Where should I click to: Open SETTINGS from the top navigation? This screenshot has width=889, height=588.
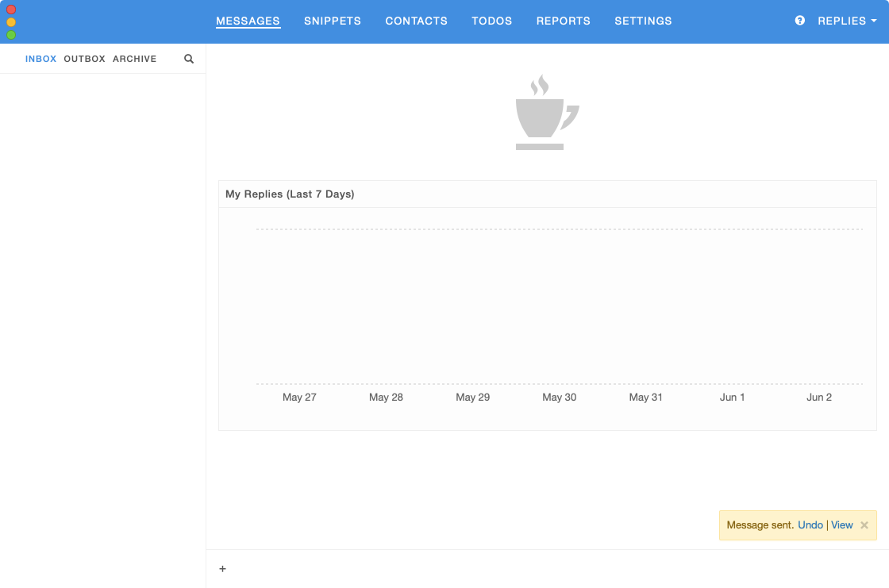[643, 21]
